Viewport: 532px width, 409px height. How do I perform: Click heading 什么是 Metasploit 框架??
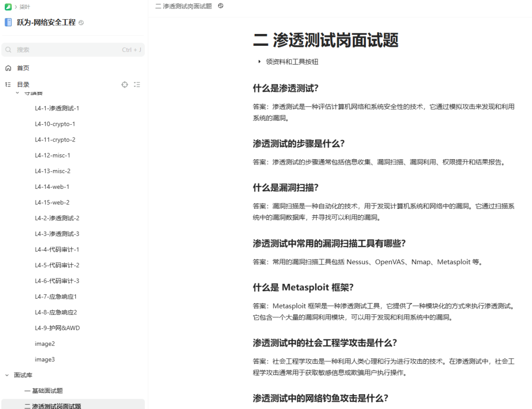[303, 287]
